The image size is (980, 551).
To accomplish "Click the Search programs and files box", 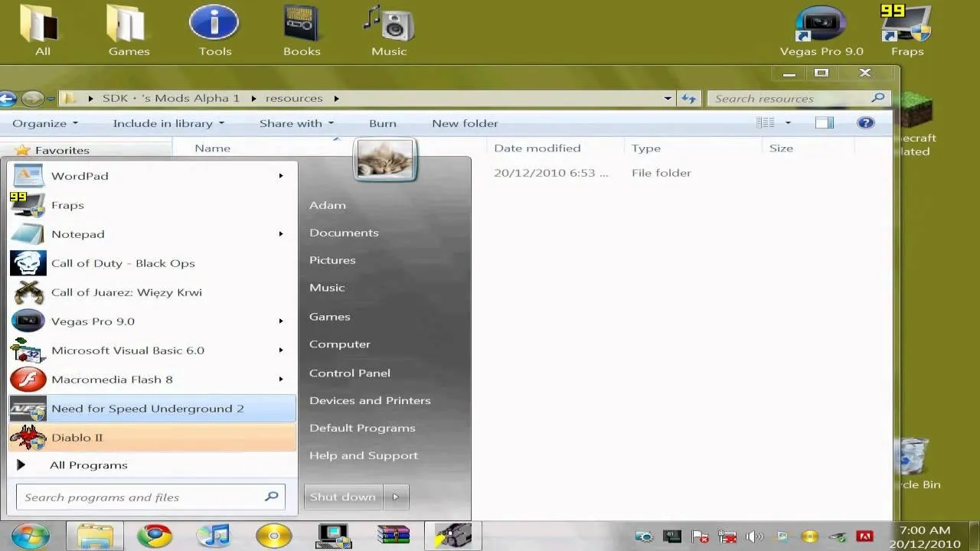I will (x=151, y=497).
